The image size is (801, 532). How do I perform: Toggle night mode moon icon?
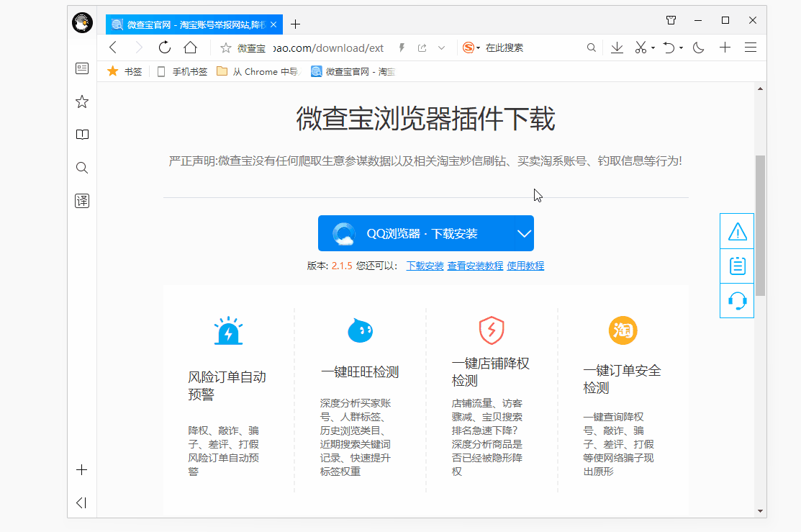point(698,48)
